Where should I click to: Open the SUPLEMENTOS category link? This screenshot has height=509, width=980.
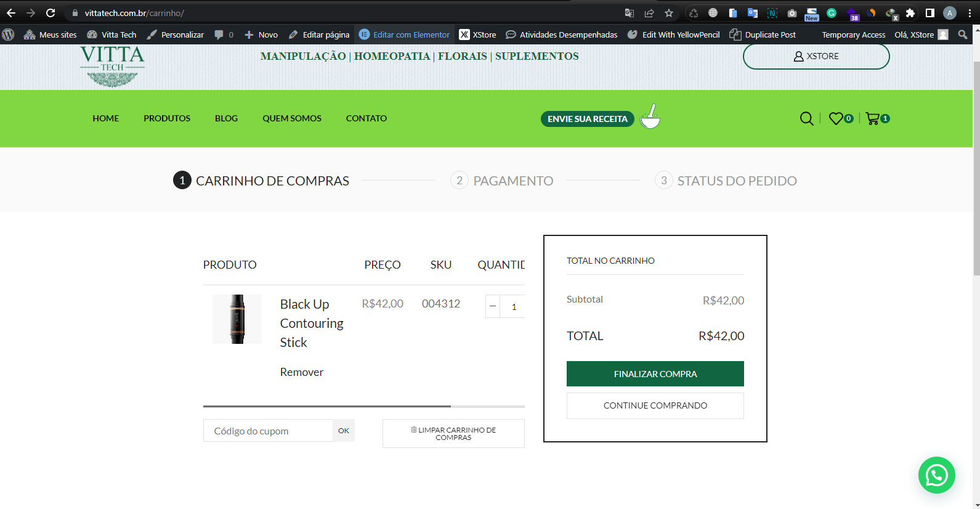(537, 56)
